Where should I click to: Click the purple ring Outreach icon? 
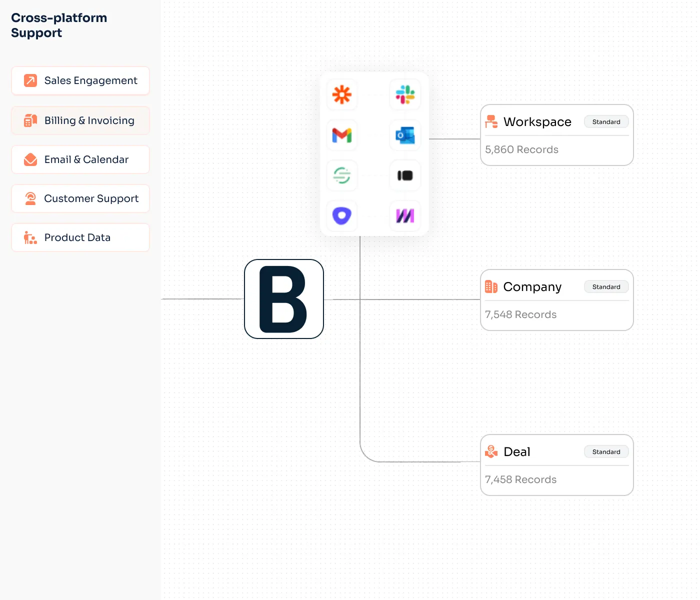tap(341, 216)
